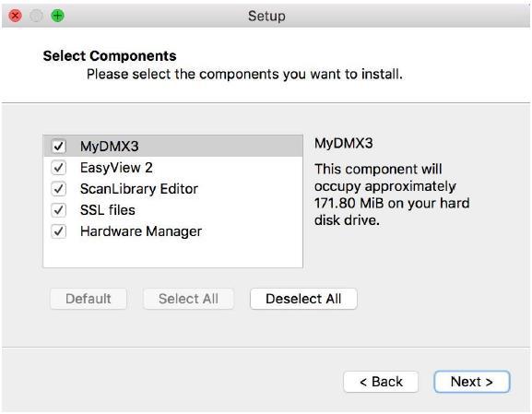Proceed with the Next > button
Screen dimensions: 532x414
[471, 382]
